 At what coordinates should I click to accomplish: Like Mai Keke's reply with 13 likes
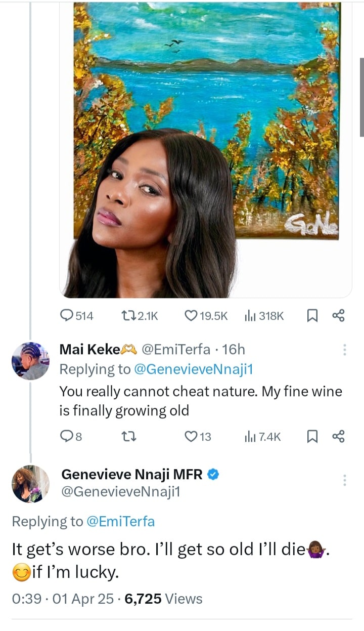click(191, 436)
